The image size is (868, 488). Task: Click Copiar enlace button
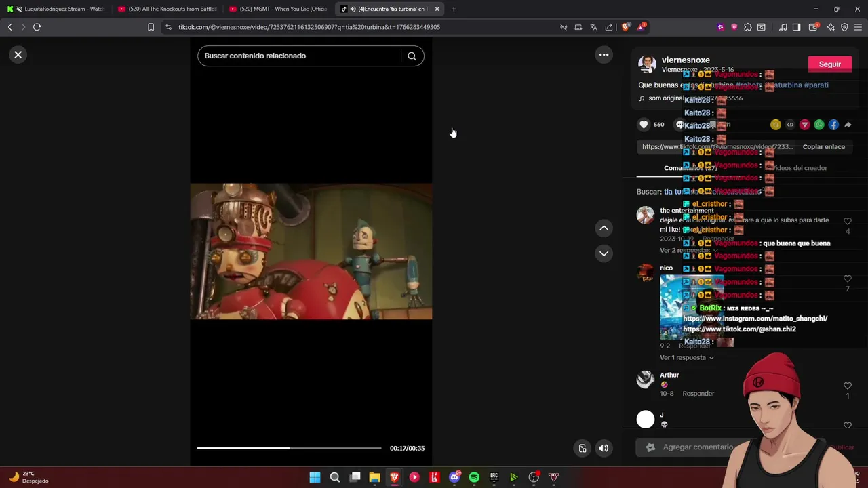(x=823, y=147)
